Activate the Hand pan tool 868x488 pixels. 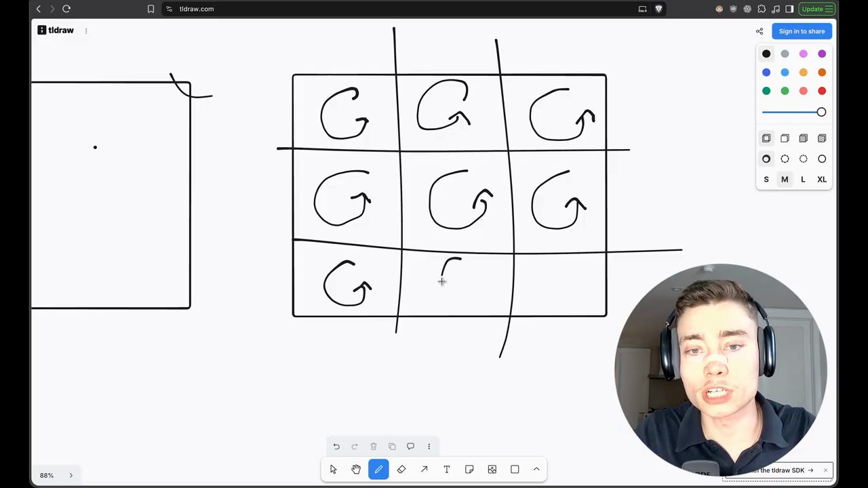pyautogui.click(x=356, y=469)
